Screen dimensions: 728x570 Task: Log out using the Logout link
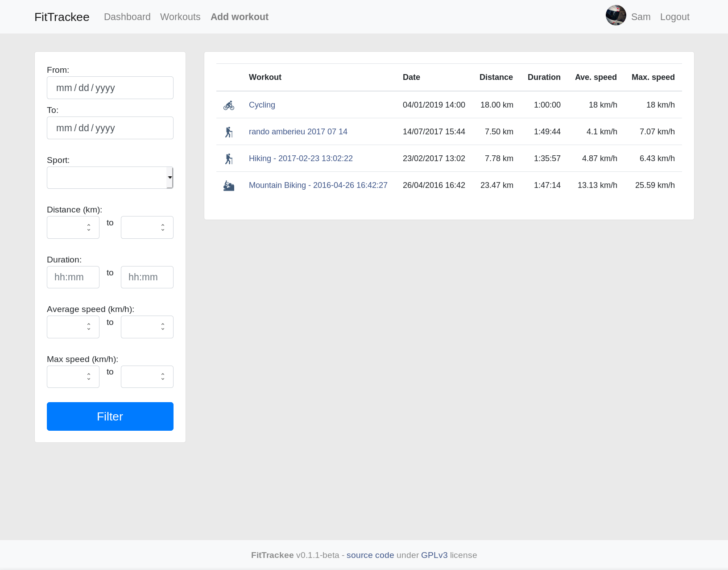click(674, 17)
